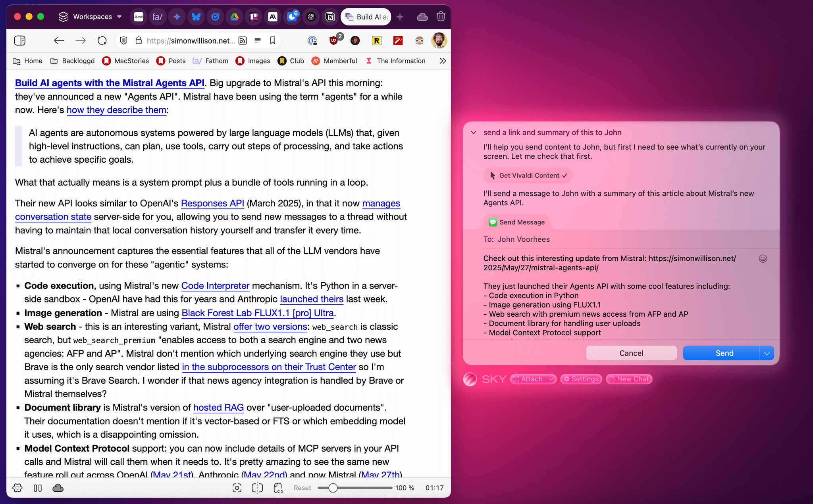This screenshot has height=504, width=813.
Task: Adjust the page zoom slider
Action: click(333, 488)
